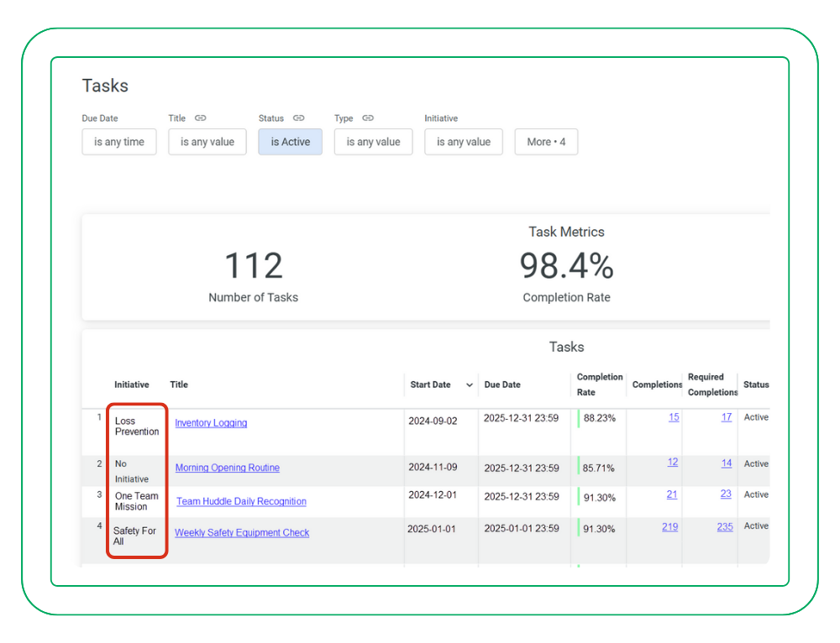Click required completions value 14
Image resolution: width=840 pixels, height=643 pixels.
pos(727,463)
